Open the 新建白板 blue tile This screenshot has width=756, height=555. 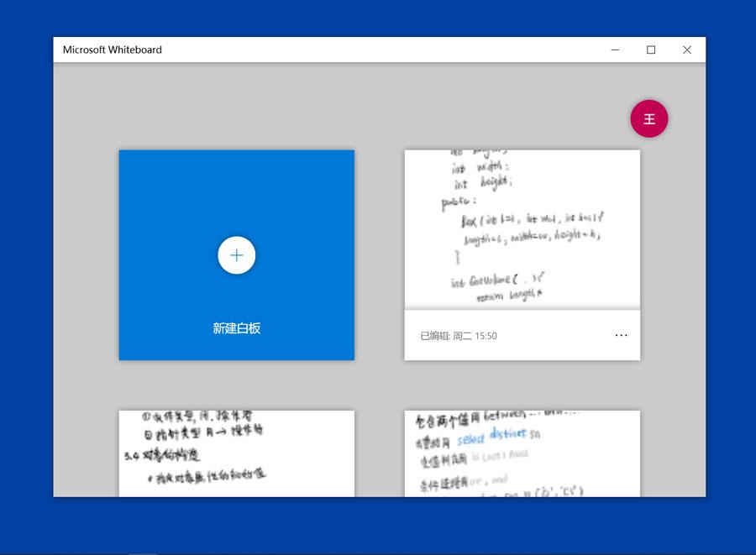pos(236,255)
